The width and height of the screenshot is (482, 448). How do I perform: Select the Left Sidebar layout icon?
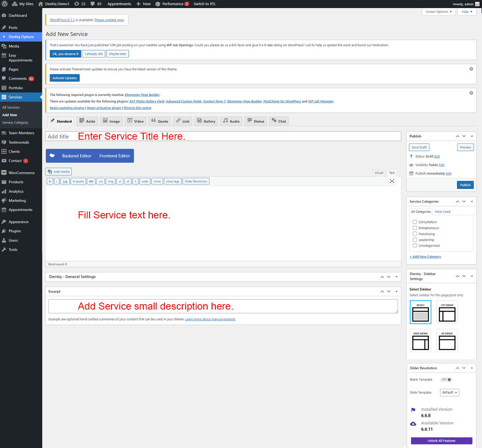pos(447,312)
